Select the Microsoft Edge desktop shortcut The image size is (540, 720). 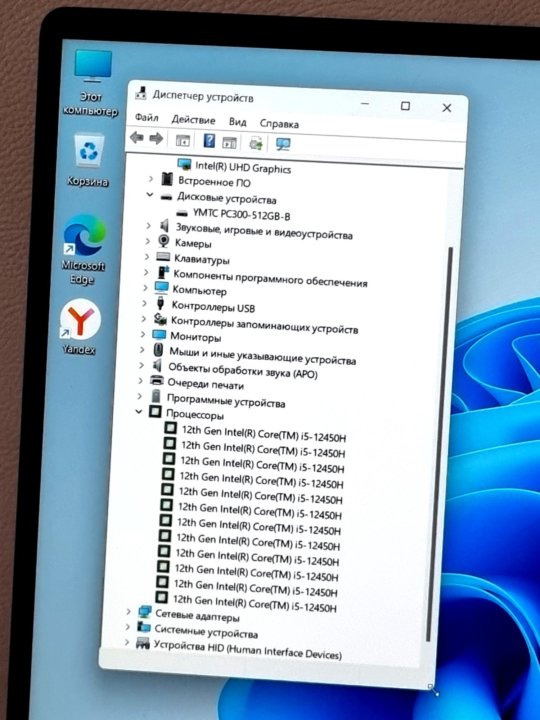pyautogui.click(x=84, y=250)
